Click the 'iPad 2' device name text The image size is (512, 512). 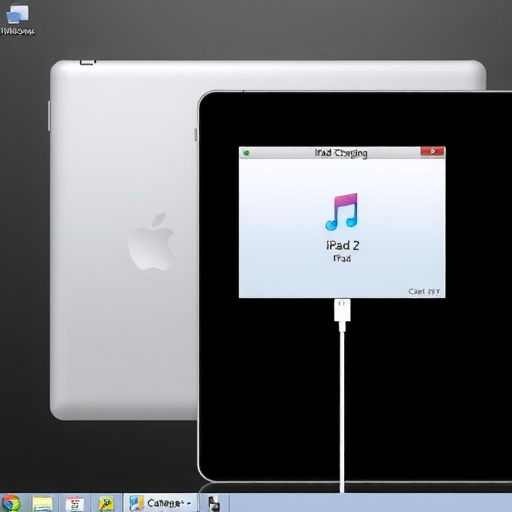tap(343, 246)
